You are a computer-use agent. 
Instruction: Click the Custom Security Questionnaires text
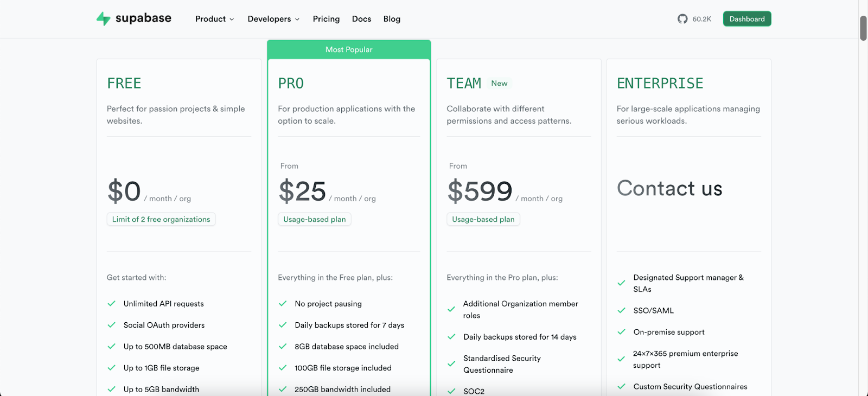690,387
